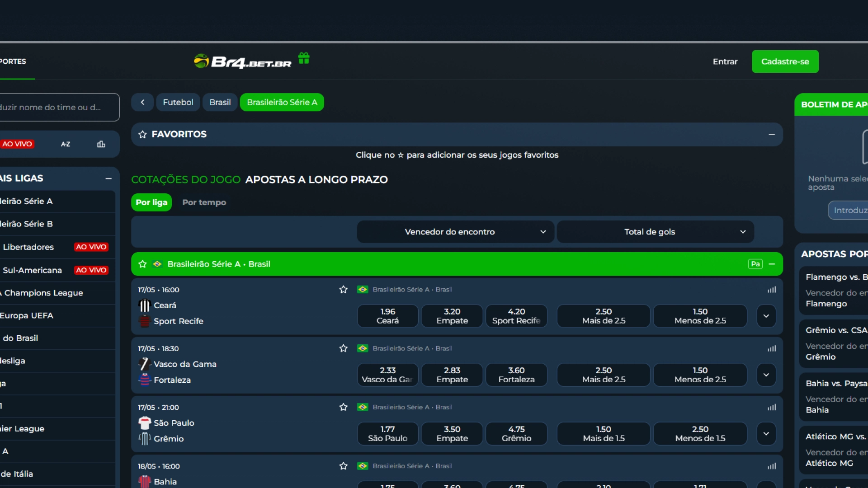Bet on Ceará at 1.96

click(x=388, y=316)
